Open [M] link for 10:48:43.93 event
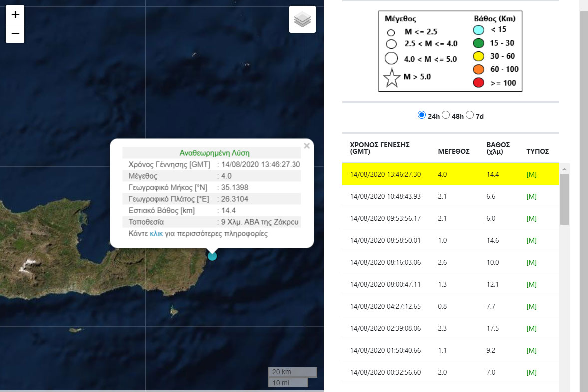Screen dimensions: 588x392 pos(531,196)
